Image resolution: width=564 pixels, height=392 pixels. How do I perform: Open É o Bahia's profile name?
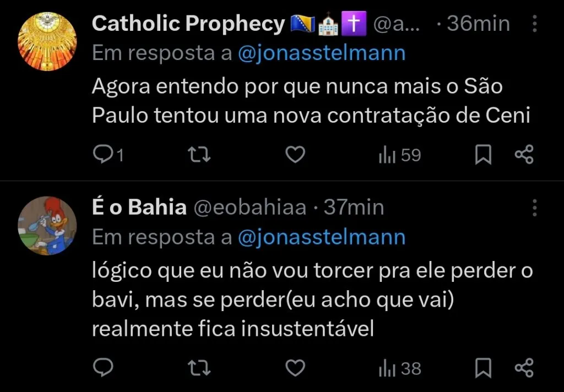pyautogui.click(x=138, y=207)
